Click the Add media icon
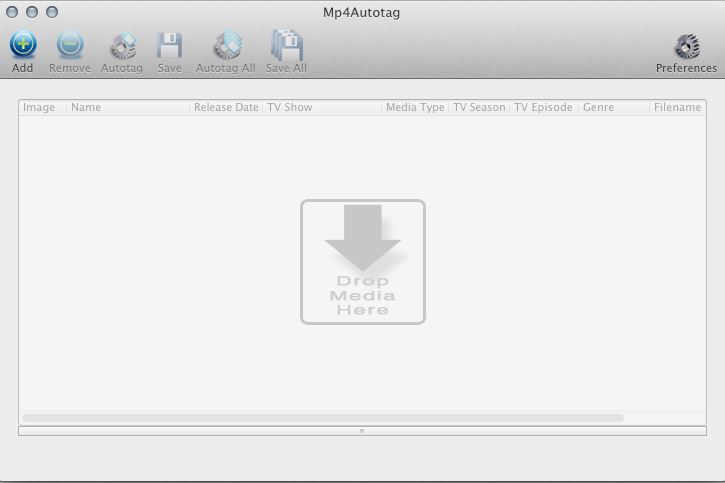Screen dimensions: 725x483 coord(22,46)
